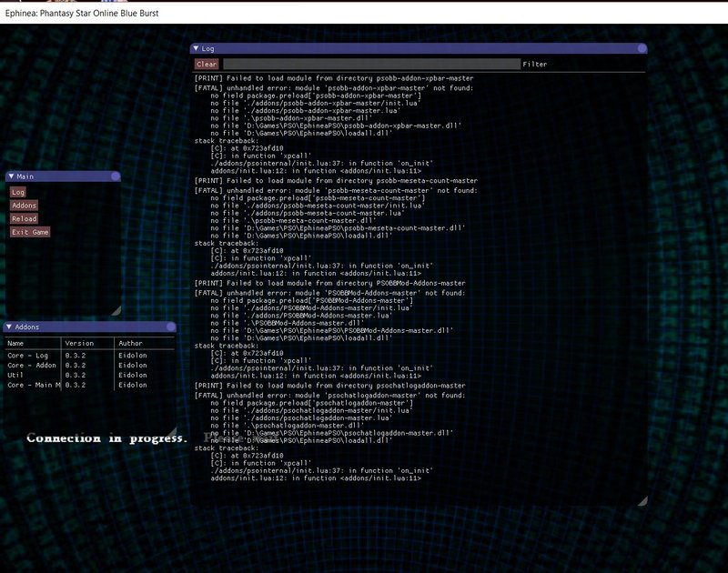Select the Author column header in Addons

pos(130,343)
